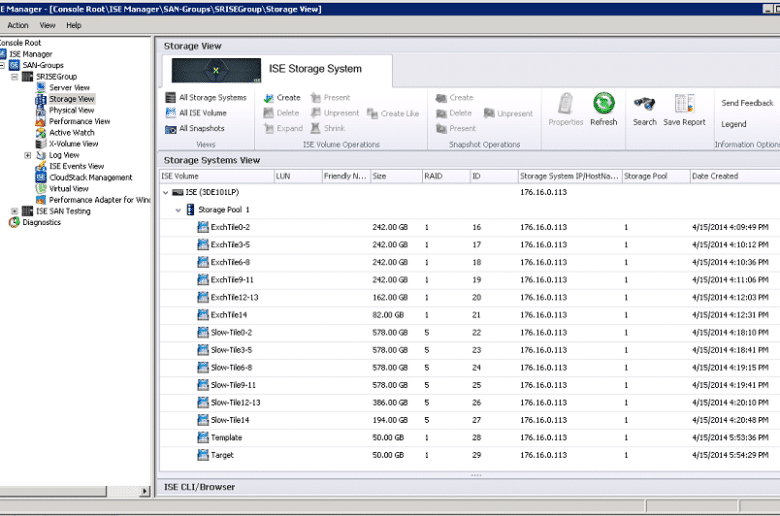Open Active Watch node
The height and width of the screenshot is (516, 780).
(72, 132)
